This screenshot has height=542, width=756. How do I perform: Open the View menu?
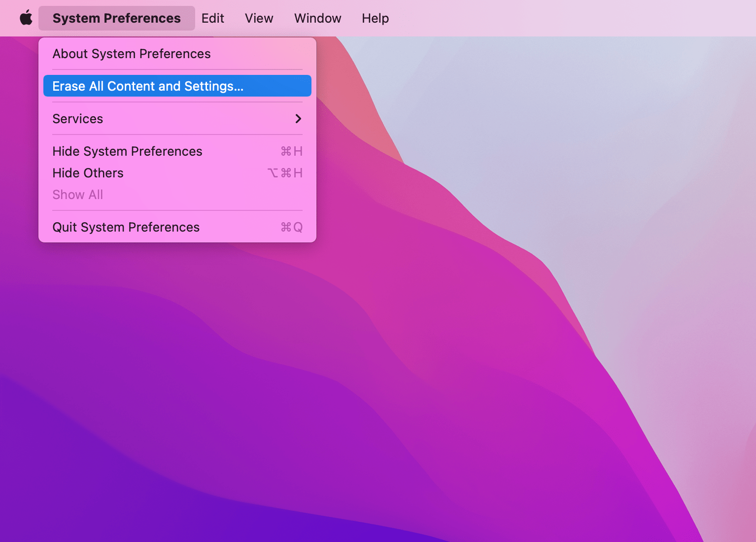click(258, 18)
